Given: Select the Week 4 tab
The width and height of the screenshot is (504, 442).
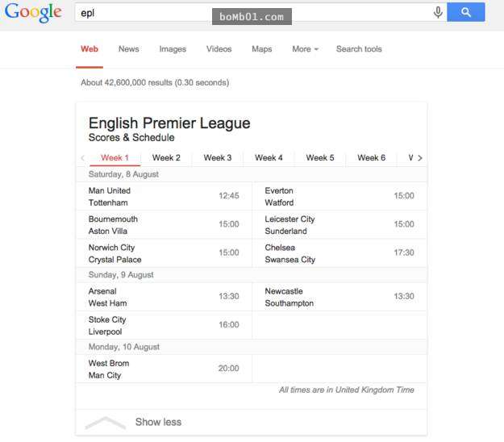Looking at the screenshot, I should [x=269, y=158].
